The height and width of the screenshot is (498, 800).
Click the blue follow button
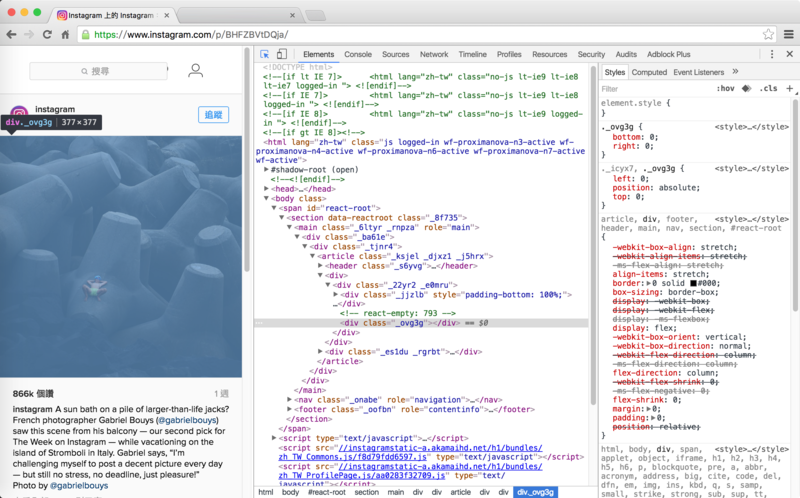click(213, 115)
